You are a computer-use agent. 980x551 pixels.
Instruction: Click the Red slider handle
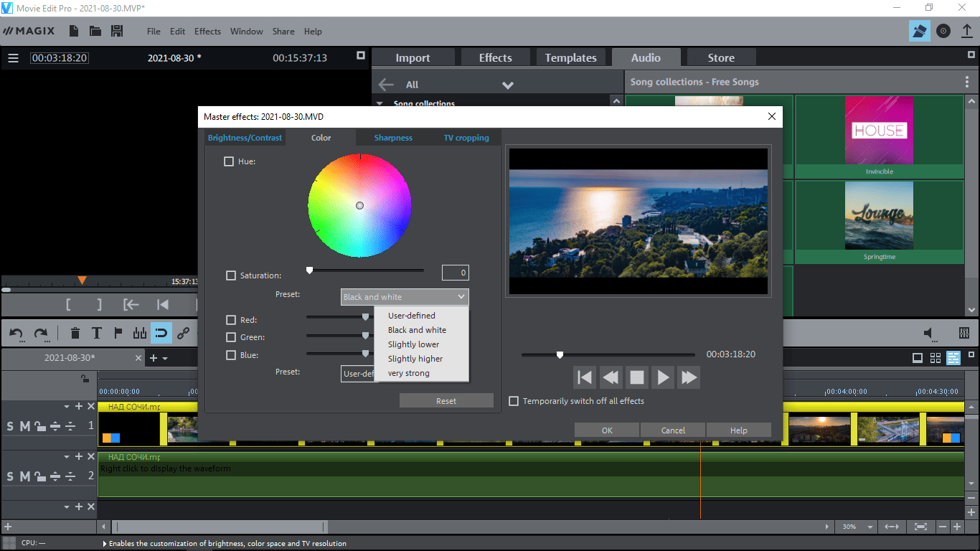(x=365, y=316)
